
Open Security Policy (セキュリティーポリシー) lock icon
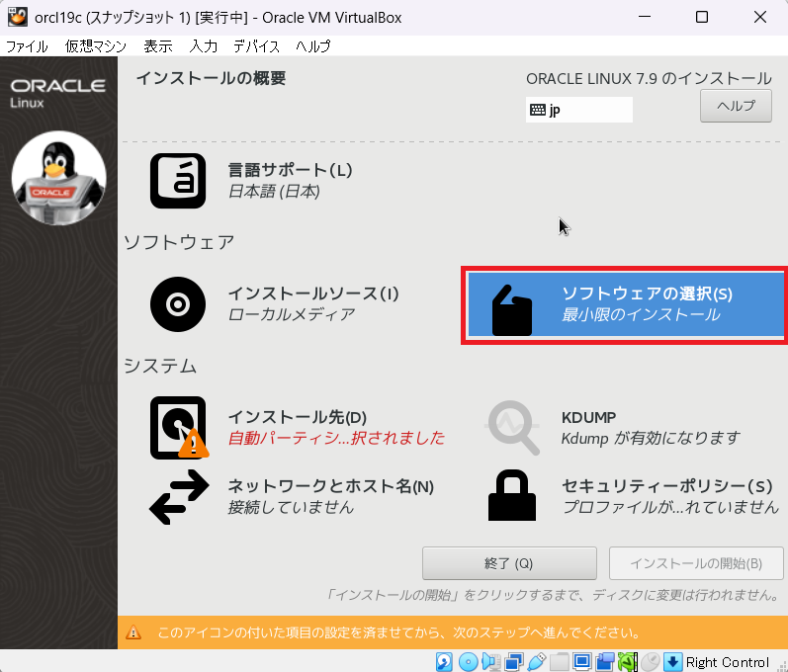click(x=513, y=496)
